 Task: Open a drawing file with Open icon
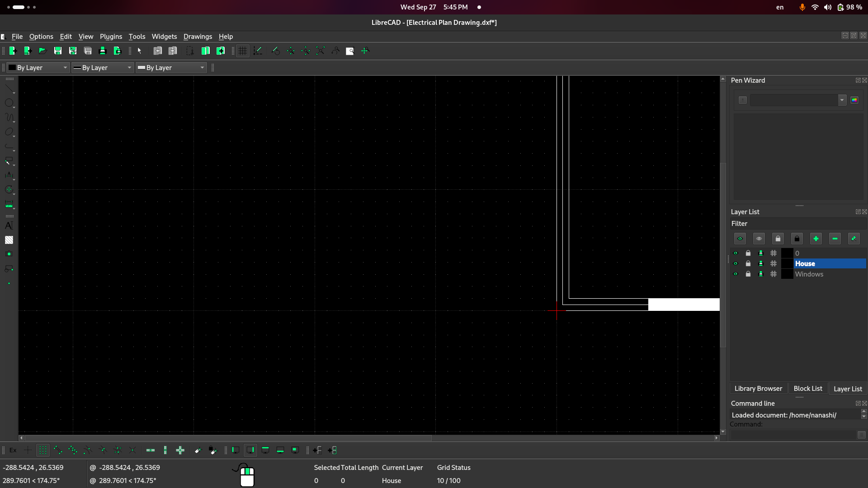[x=42, y=51]
